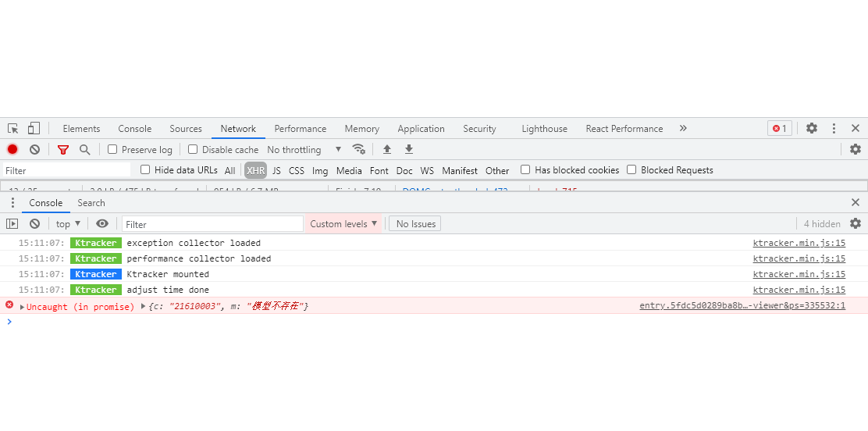Open the Memory tab
Viewport: 868px width, 431px height.
362,129
